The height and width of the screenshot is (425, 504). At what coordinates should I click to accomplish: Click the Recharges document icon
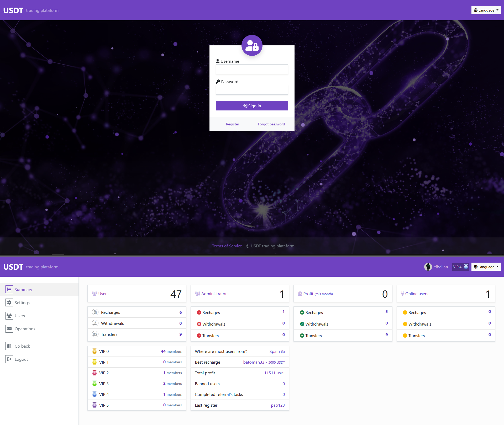pos(95,312)
